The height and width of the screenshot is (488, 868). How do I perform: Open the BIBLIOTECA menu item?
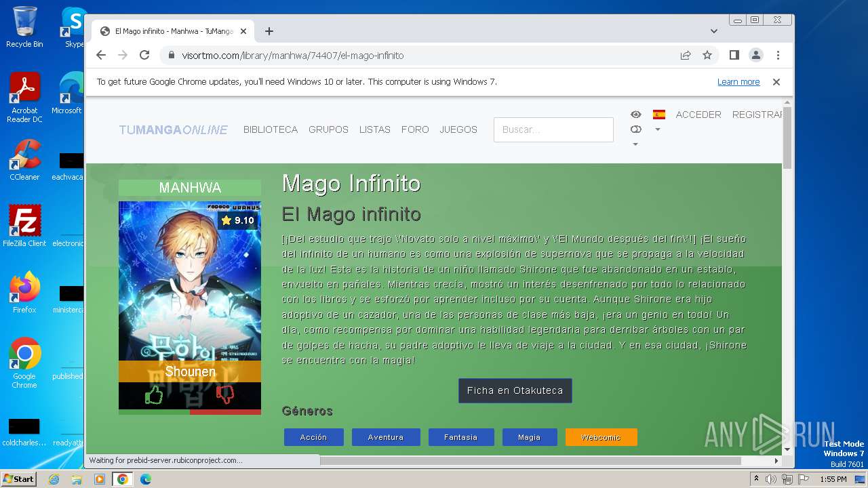271,129
